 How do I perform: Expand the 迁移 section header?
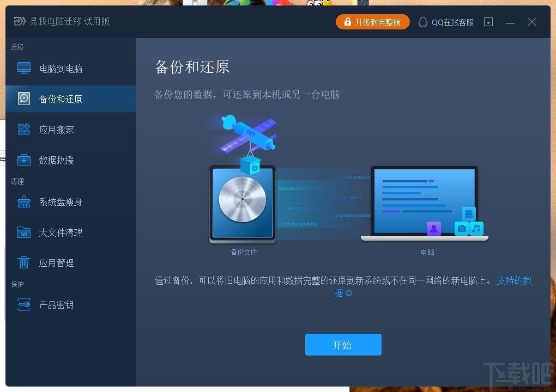point(17,47)
